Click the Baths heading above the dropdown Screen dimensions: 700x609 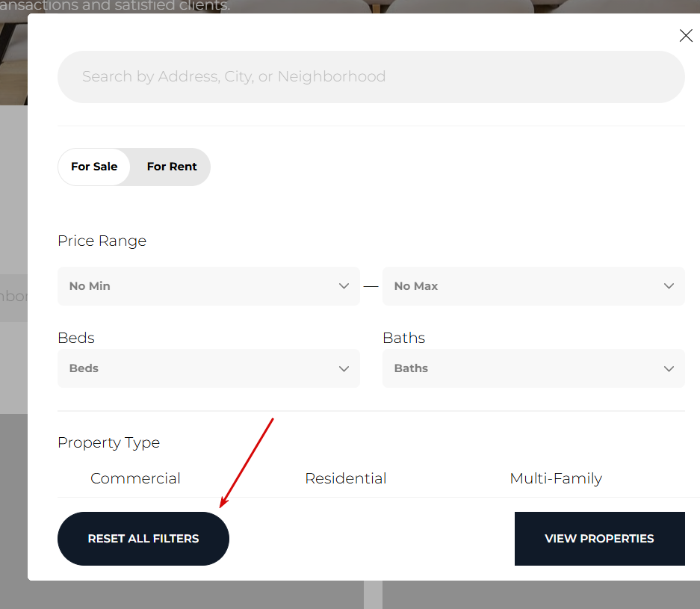[404, 338]
